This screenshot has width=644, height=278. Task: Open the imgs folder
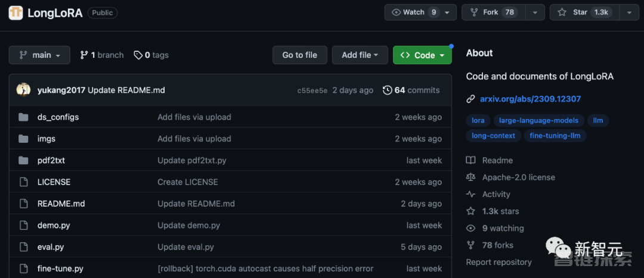[47, 139]
